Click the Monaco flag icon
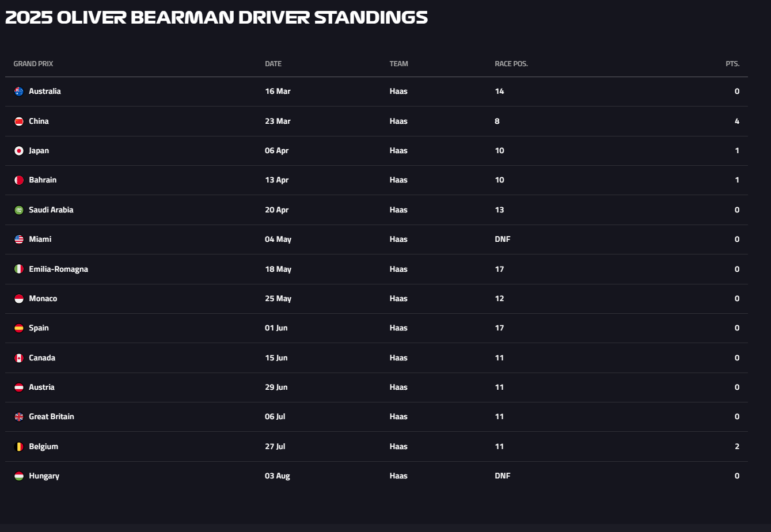 point(19,299)
